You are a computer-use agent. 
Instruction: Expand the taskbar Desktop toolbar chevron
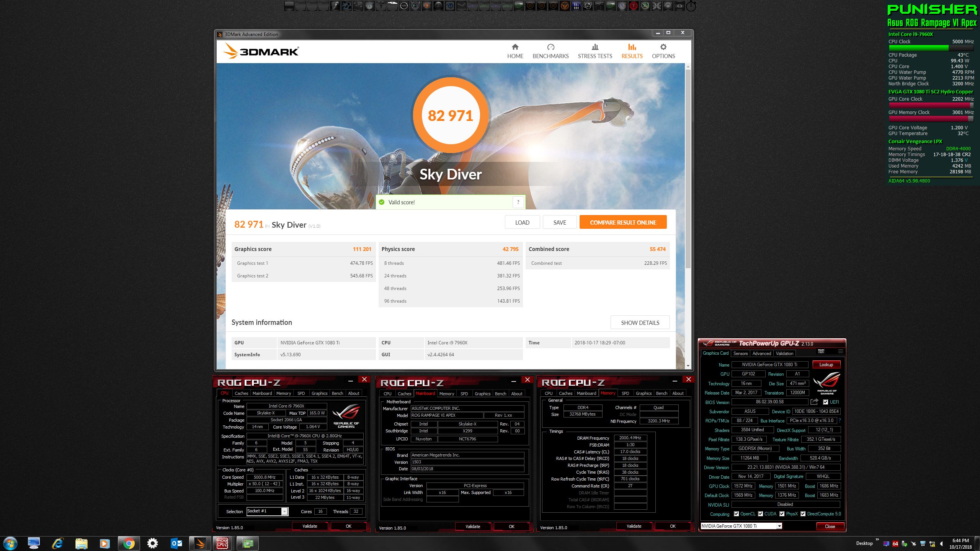(x=877, y=540)
